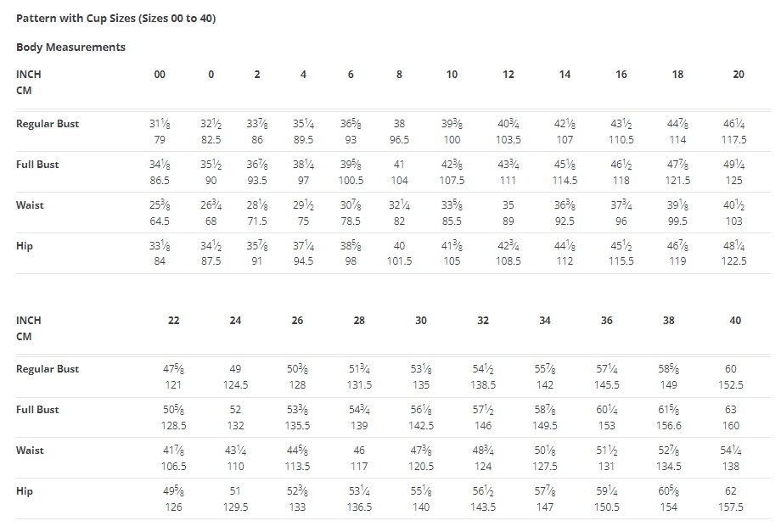
Task: Click the INCH CM label in the first table
Action: coord(28,82)
